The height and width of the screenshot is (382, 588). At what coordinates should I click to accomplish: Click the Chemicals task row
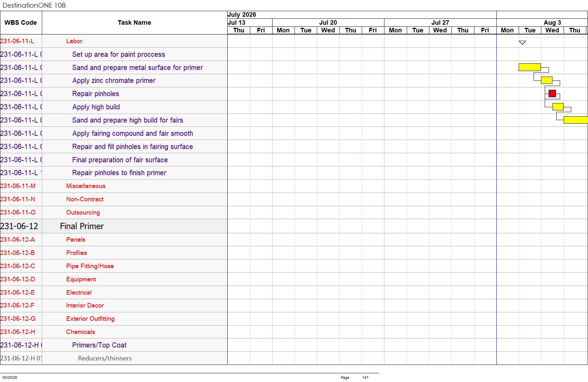pos(114,332)
